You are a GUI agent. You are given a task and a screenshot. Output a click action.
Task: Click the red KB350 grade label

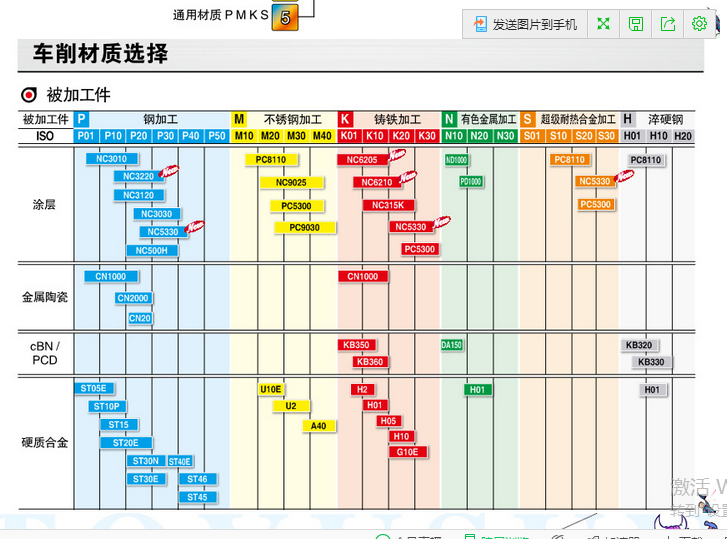[357, 345]
